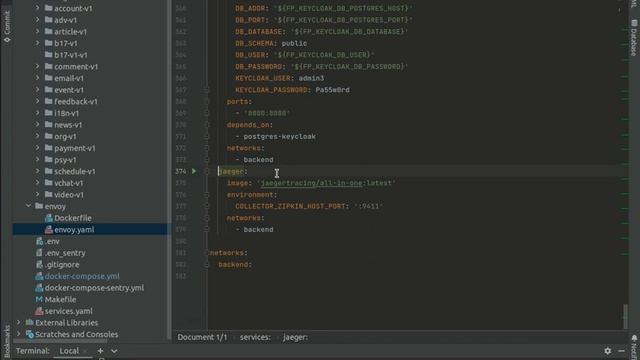This screenshot has width=640, height=360.
Task: Expand Scratches and Consoles node
Action: [18, 334]
